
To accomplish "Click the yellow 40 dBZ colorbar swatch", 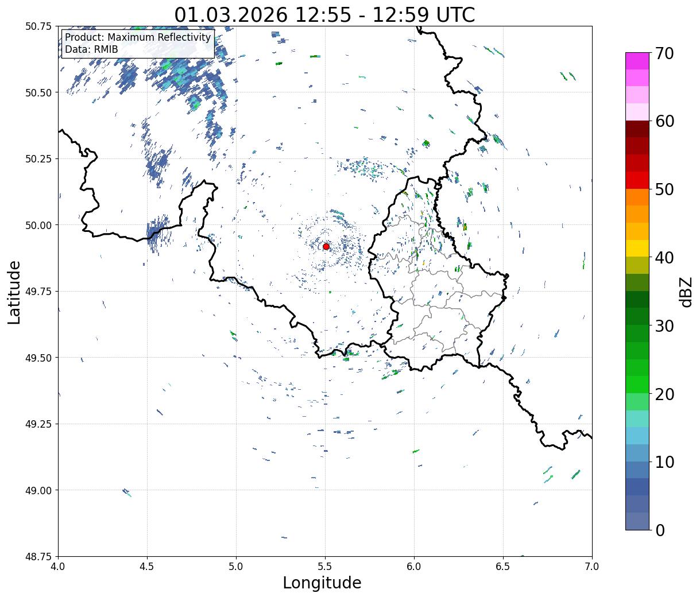I will click(637, 249).
